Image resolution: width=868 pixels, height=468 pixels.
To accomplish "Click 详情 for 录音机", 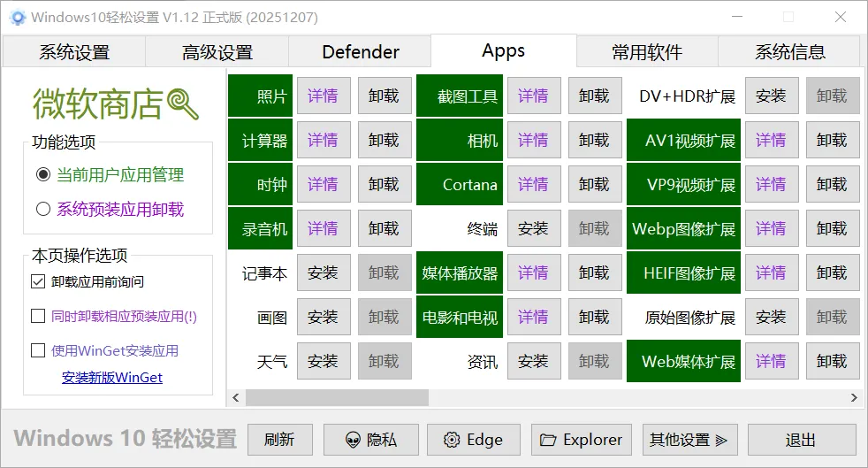I will (324, 229).
